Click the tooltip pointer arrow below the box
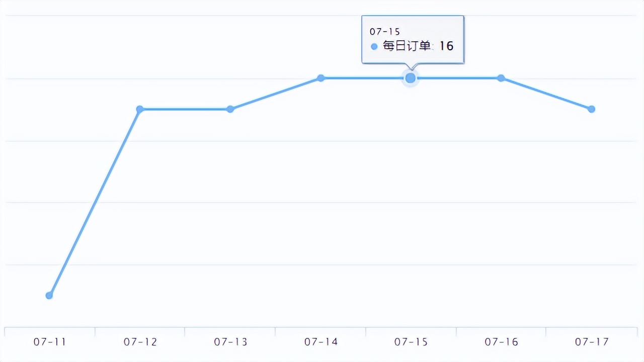Screen dimensions: 644x362 [x=410, y=66]
